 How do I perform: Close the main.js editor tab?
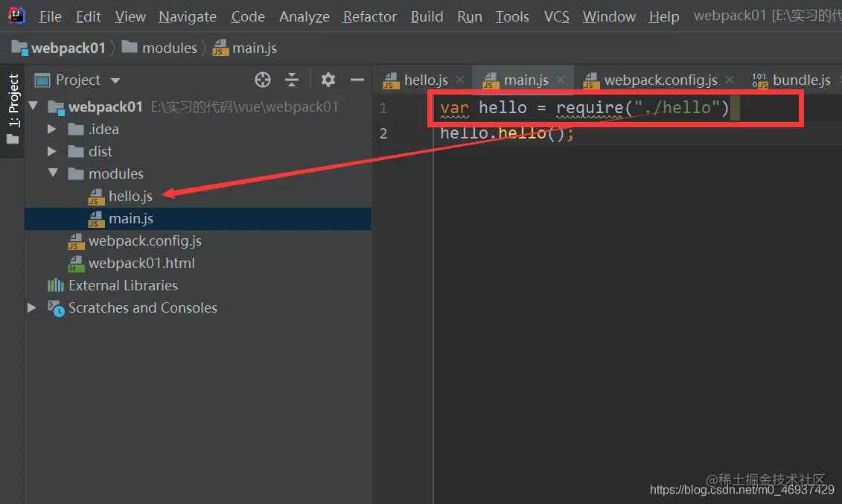[x=561, y=80]
